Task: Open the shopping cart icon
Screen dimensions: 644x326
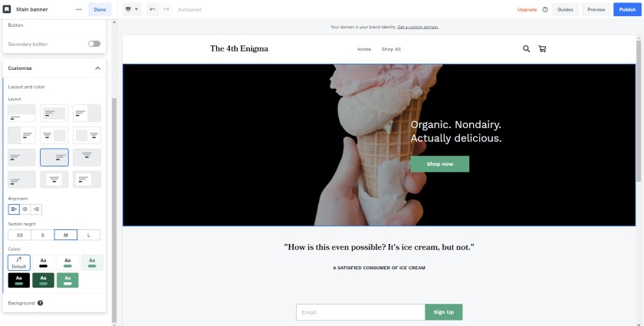Action: point(542,49)
